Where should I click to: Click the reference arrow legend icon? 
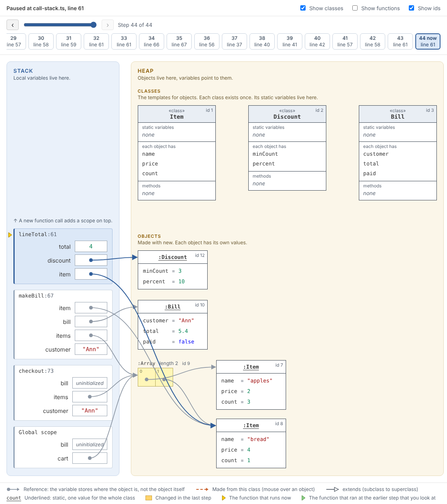coord(13,489)
